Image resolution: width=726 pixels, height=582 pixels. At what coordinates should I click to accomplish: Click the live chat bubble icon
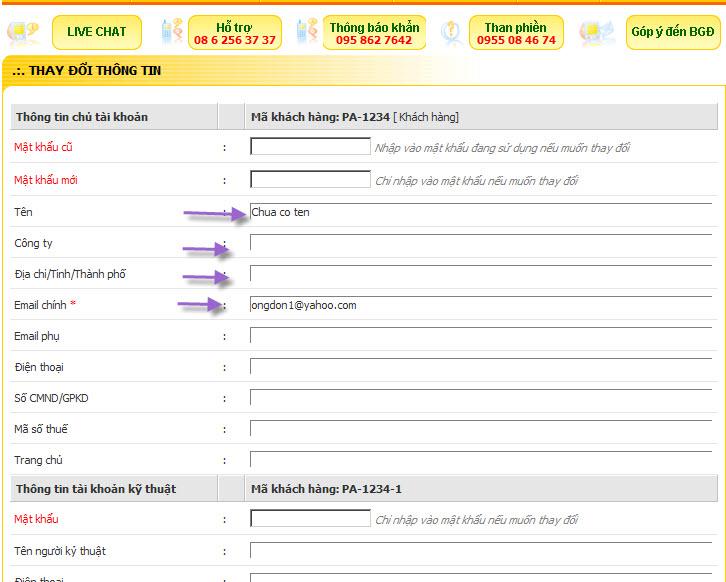point(22,32)
